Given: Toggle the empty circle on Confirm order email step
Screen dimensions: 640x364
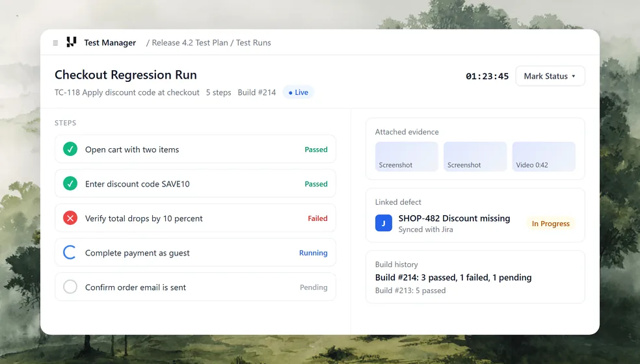Looking at the screenshot, I should (x=70, y=287).
